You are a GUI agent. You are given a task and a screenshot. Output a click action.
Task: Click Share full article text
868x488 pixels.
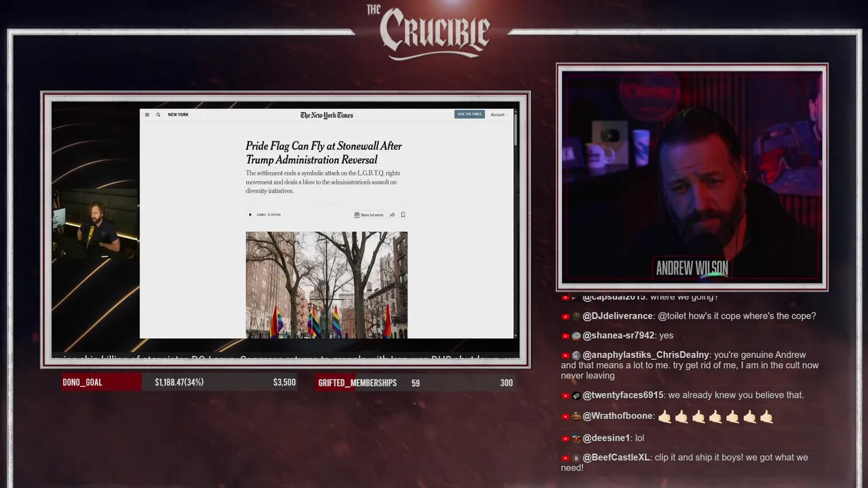[x=372, y=215]
